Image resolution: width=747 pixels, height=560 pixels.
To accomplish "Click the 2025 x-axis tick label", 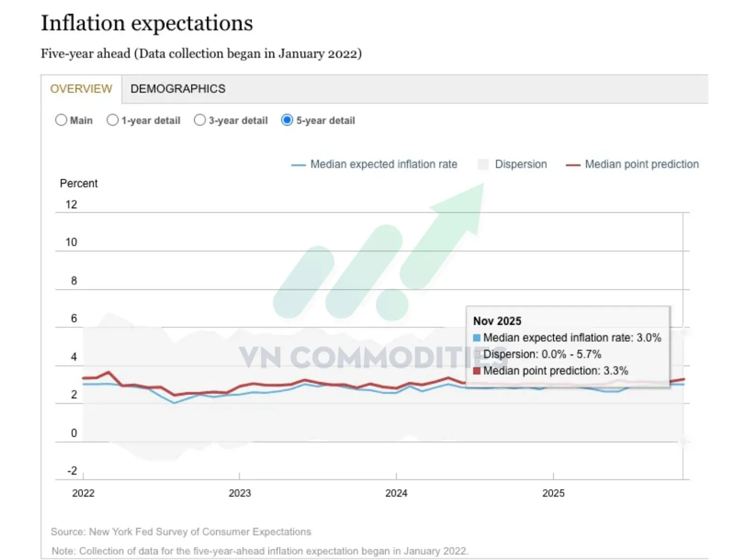I will (x=553, y=493).
